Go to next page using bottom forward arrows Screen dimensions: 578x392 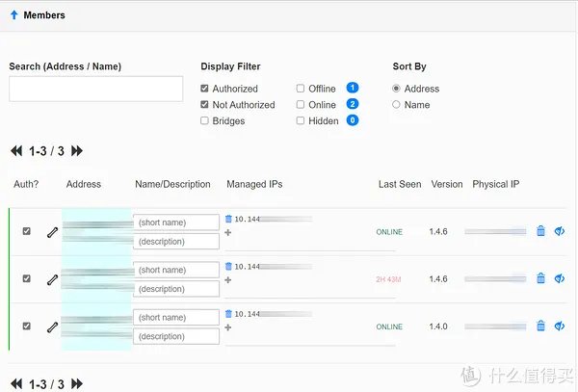tap(77, 384)
